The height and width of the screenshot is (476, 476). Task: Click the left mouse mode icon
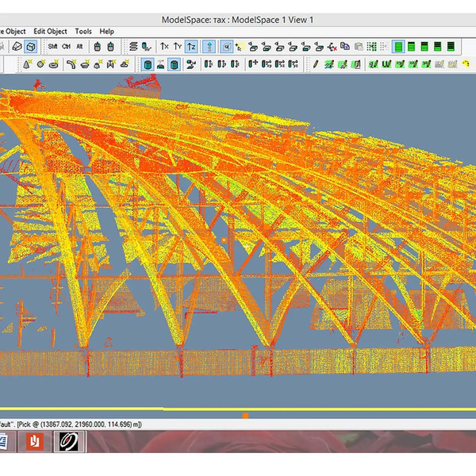(98, 47)
